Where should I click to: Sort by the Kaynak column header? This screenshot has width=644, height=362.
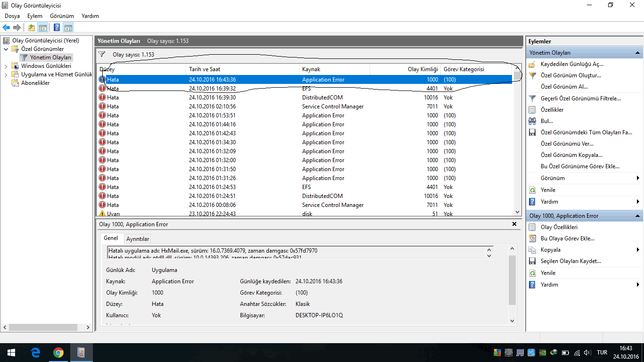tap(311, 69)
